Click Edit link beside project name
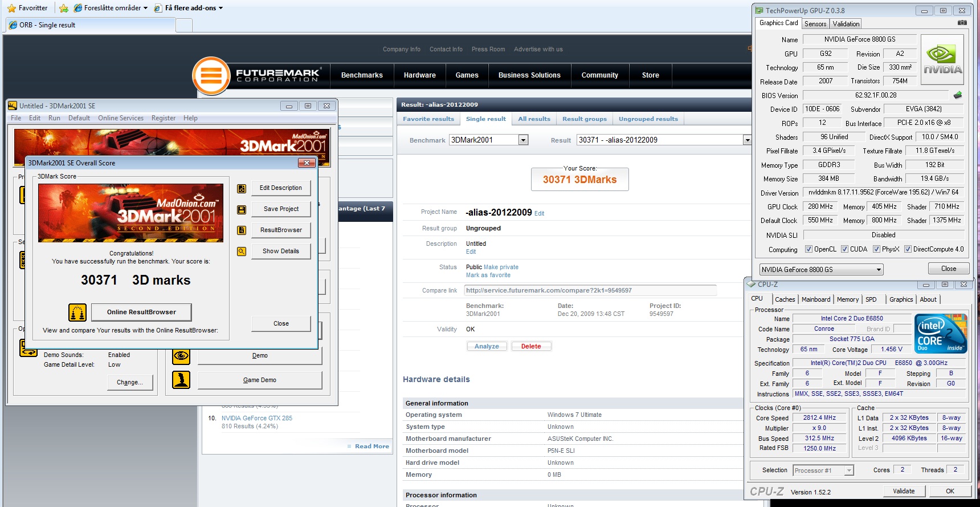This screenshot has height=507, width=980. [539, 214]
